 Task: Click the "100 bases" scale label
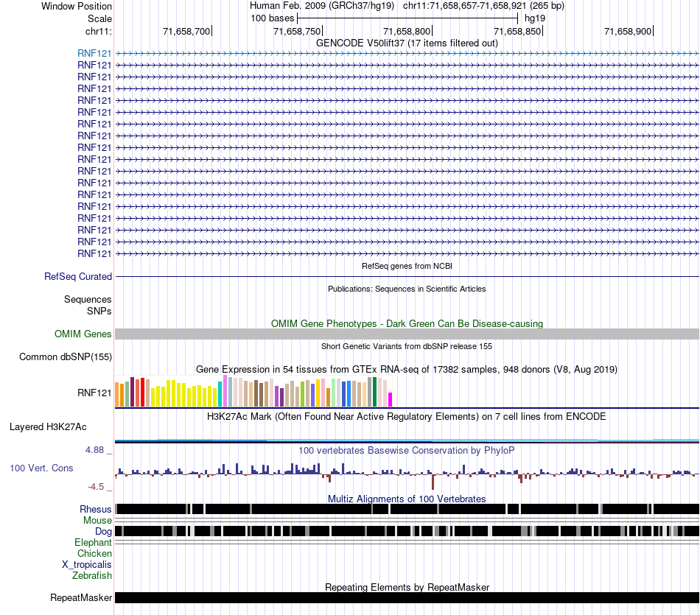pyautogui.click(x=273, y=18)
